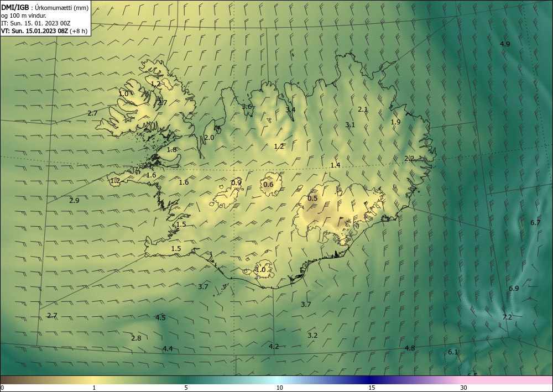Click the initial time 'IT: Sun. 15. 01. 2023 00Z'
The height and width of the screenshot is (392, 553).
[35, 23]
